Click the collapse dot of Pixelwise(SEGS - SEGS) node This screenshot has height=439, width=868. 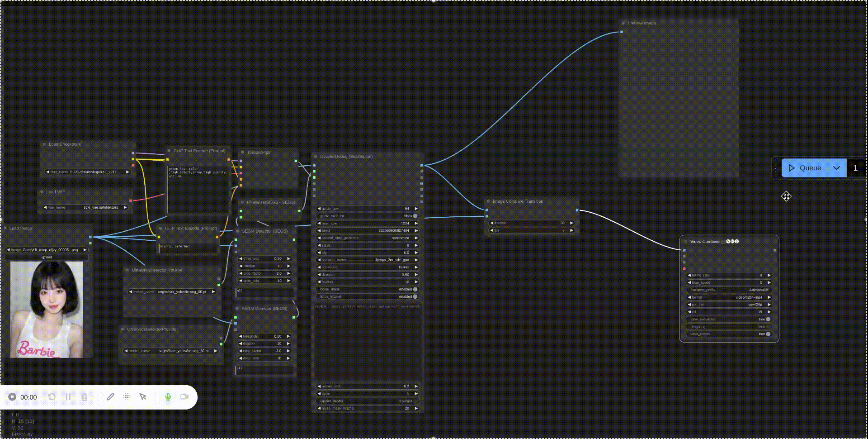(x=243, y=202)
